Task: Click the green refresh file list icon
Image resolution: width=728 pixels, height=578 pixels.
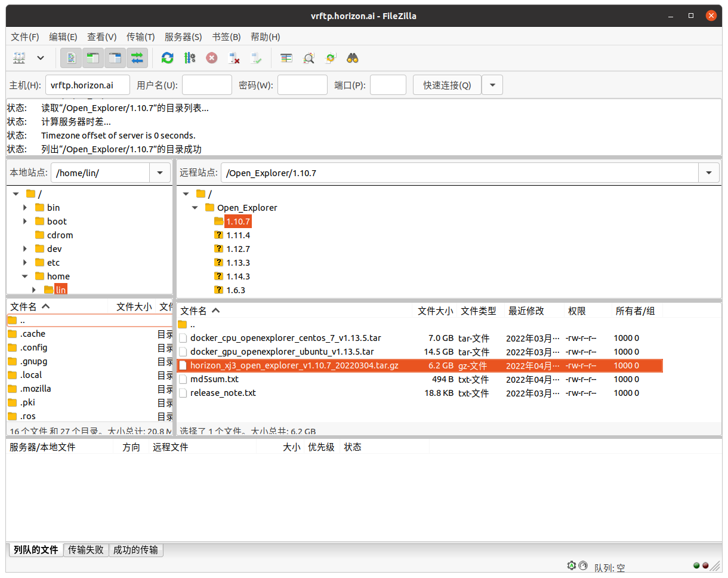Action: point(168,58)
